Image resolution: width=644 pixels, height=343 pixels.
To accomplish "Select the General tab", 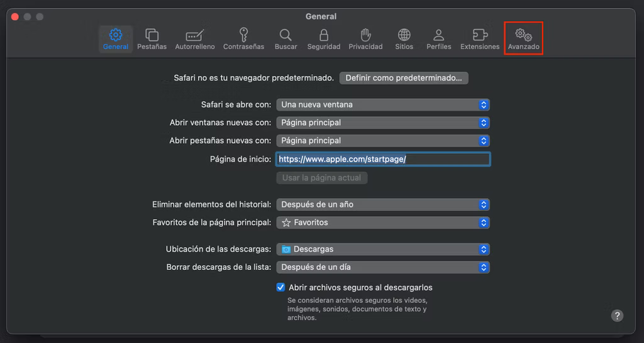I will click(x=116, y=40).
